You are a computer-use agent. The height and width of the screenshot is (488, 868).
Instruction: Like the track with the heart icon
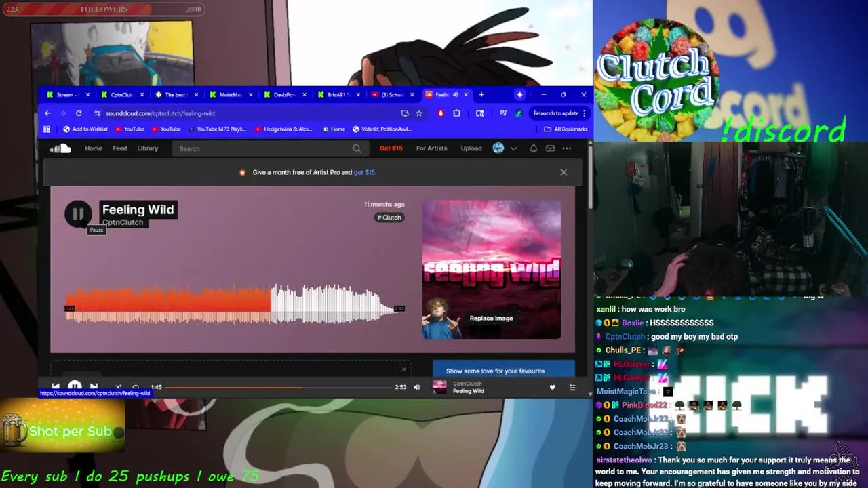tap(552, 387)
